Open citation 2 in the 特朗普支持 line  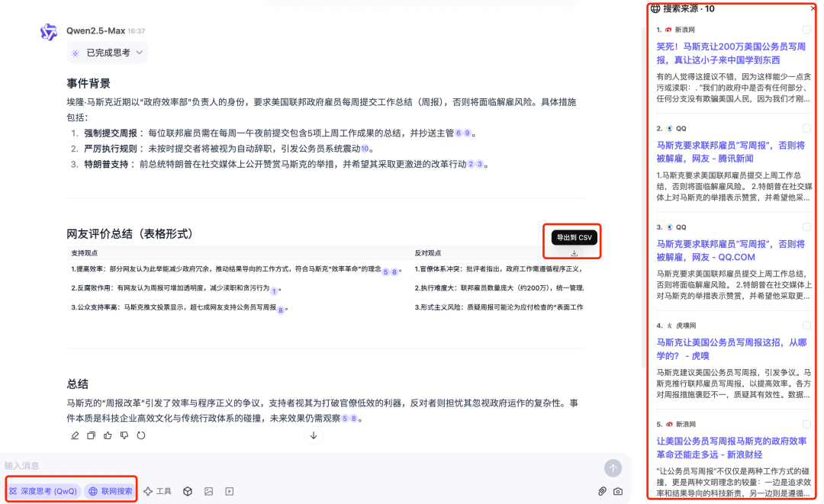click(x=471, y=165)
